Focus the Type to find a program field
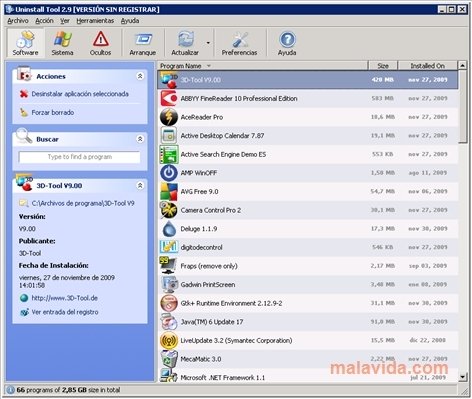The image size is (472, 399). point(80,157)
